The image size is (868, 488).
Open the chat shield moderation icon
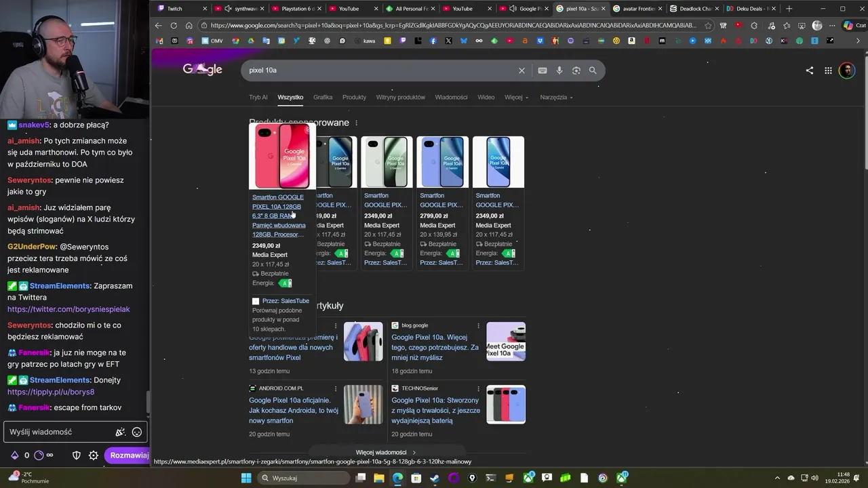pos(77,455)
